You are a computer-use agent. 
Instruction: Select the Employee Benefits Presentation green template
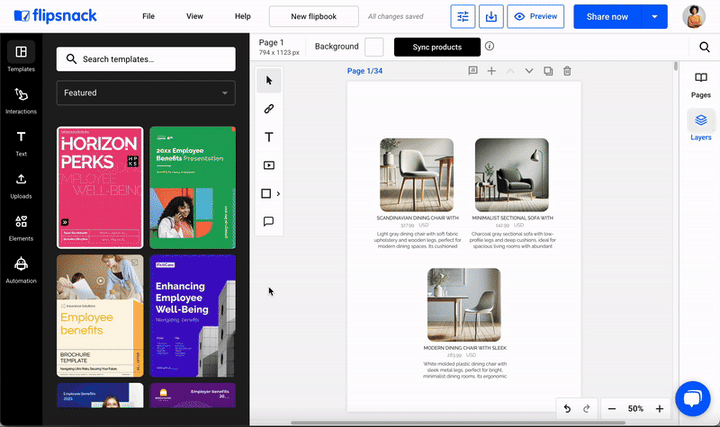coord(193,188)
